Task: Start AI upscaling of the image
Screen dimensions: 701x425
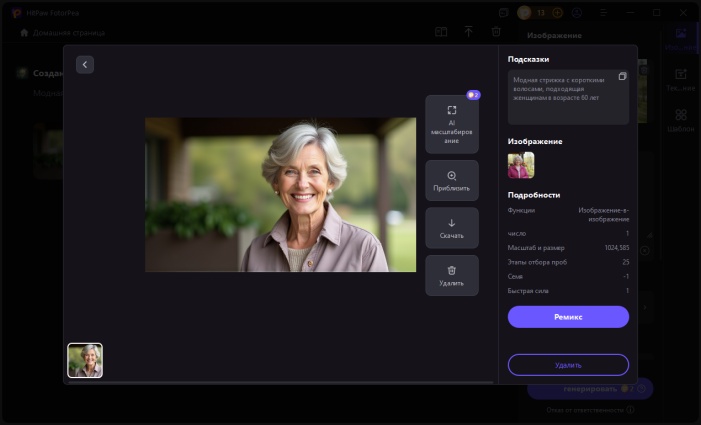Action: pyautogui.click(x=451, y=124)
